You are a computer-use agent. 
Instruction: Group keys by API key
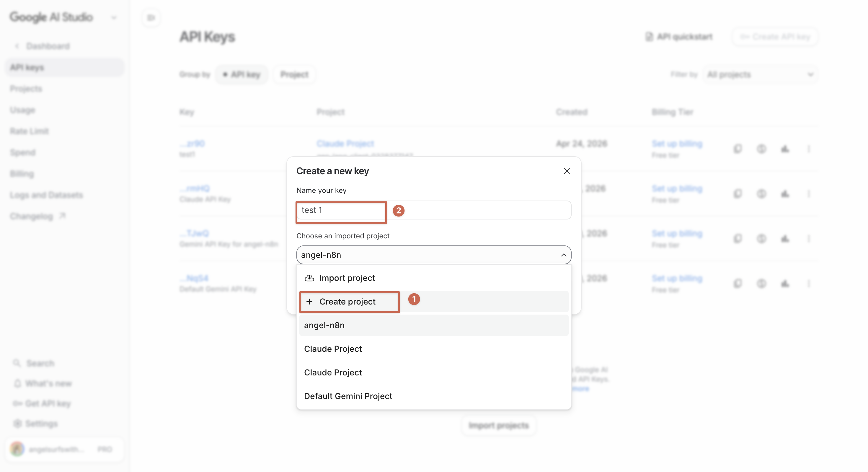[242, 74]
